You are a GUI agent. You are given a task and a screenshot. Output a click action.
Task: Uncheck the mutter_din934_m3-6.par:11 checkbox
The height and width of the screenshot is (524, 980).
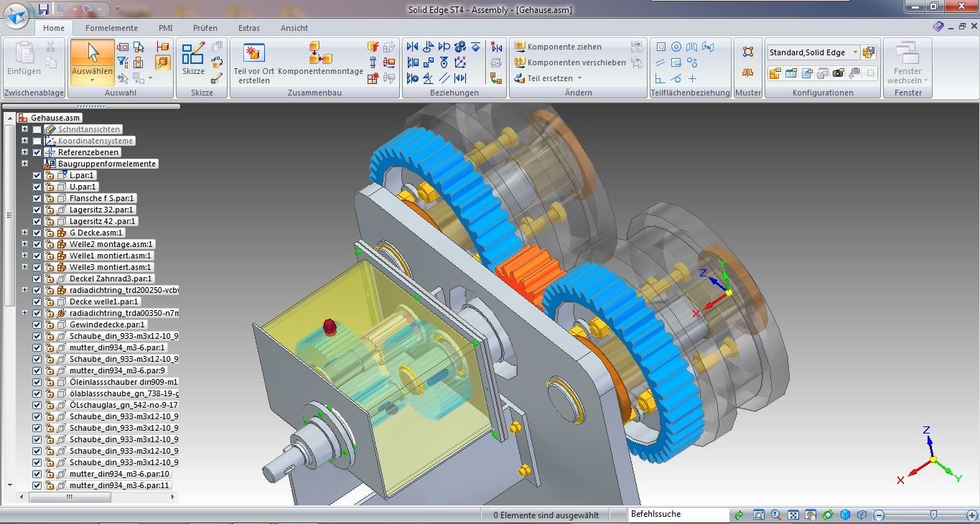click(x=37, y=485)
